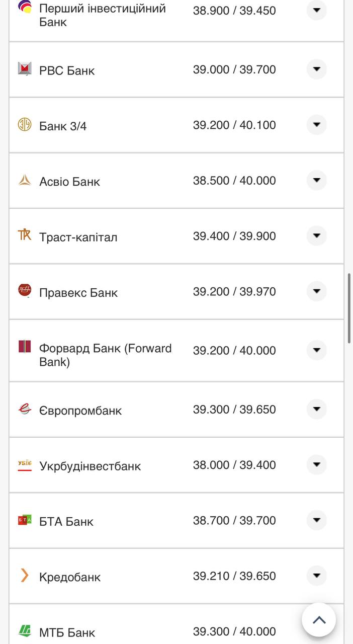
Task: Expand Форвард Банк row arrow
Action: pyautogui.click(x=316, y=350)
